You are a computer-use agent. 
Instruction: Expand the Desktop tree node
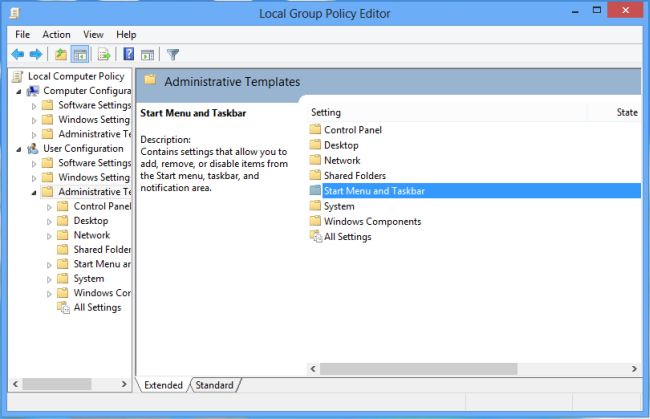49,222
